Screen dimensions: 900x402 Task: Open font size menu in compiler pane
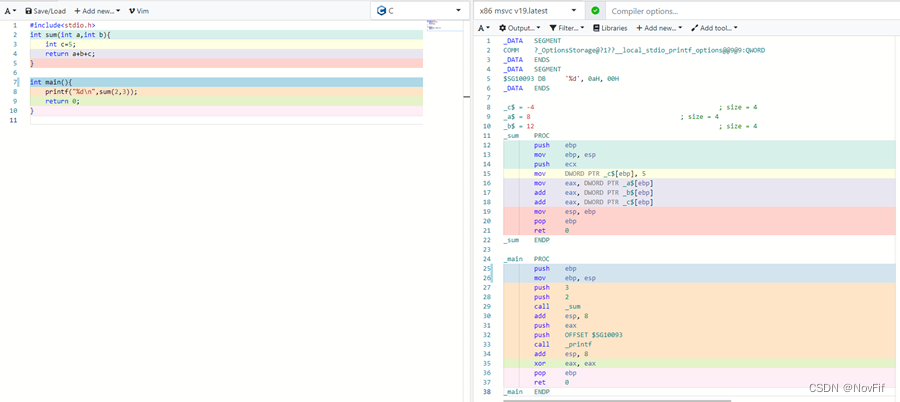(484, 28)
